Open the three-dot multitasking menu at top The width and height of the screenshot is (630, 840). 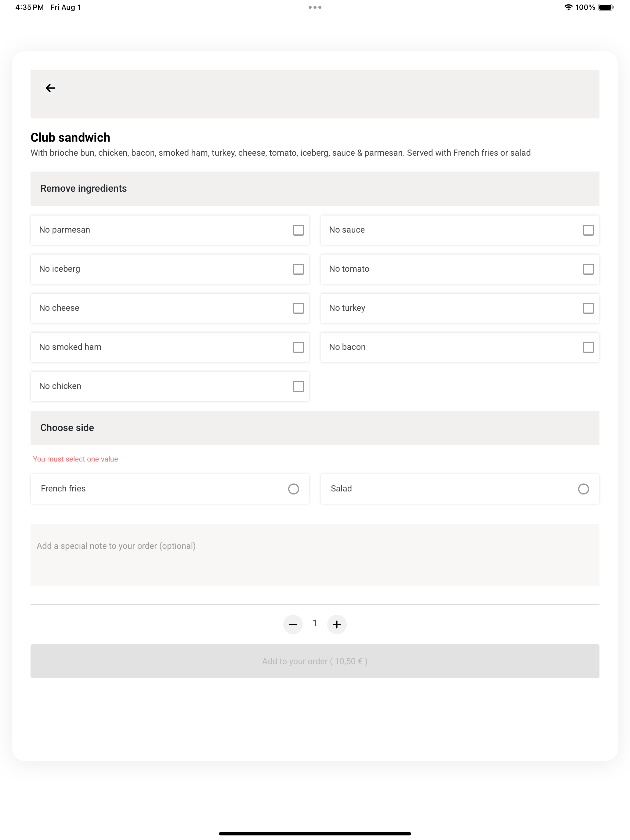click(x=315, y=7)
